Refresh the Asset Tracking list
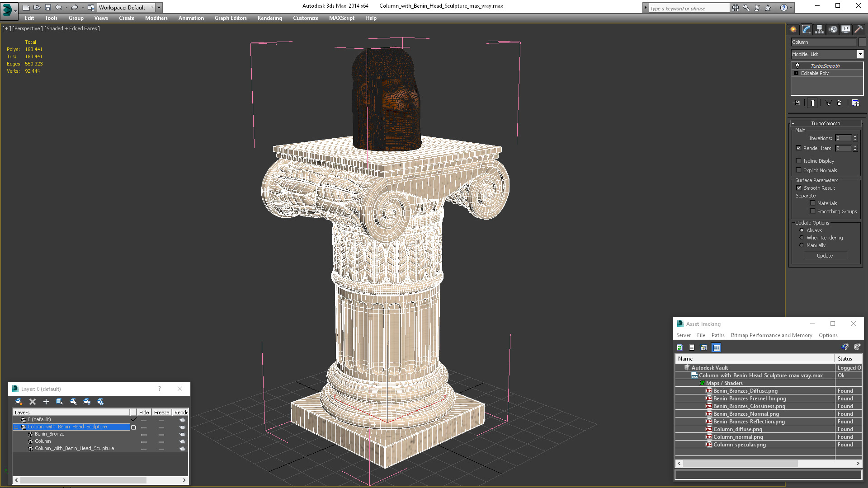This screenshot has width=868, height=488. (679, 347)
